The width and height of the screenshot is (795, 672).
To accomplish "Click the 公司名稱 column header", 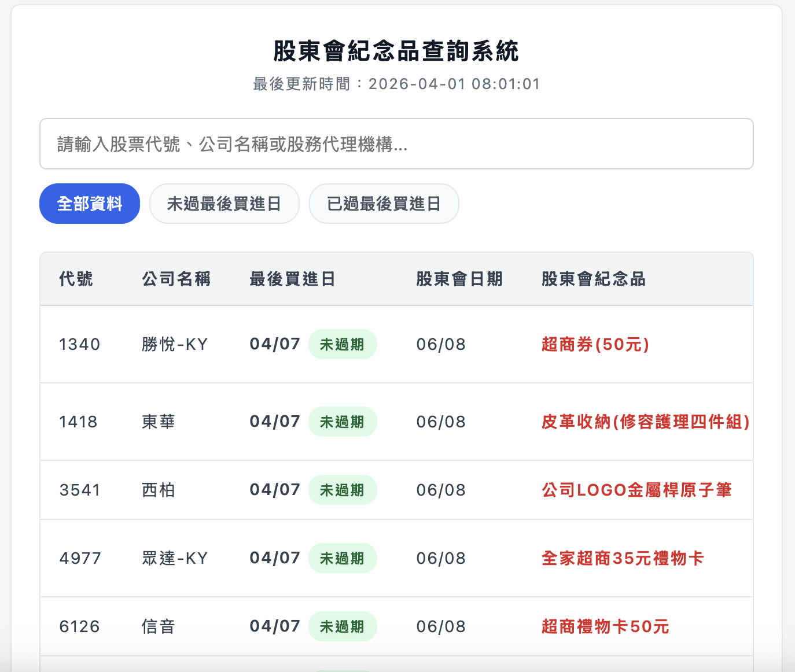I will point(176,279).
